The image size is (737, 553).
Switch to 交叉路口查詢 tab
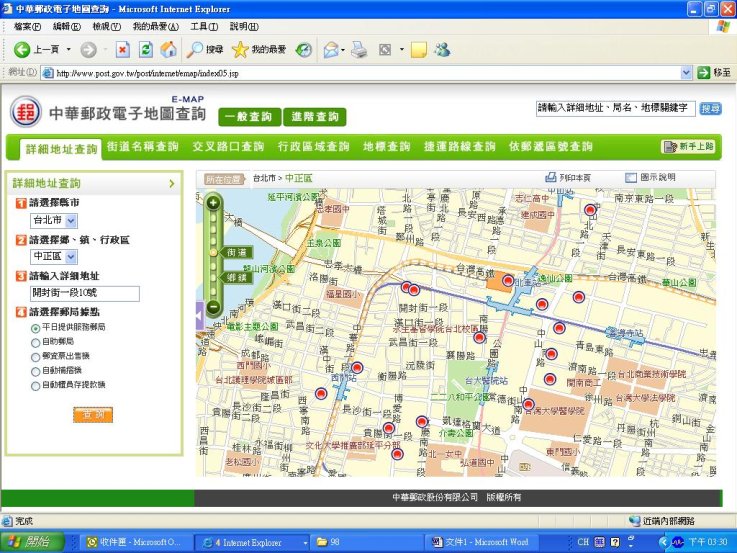click(x=228, y=147)
